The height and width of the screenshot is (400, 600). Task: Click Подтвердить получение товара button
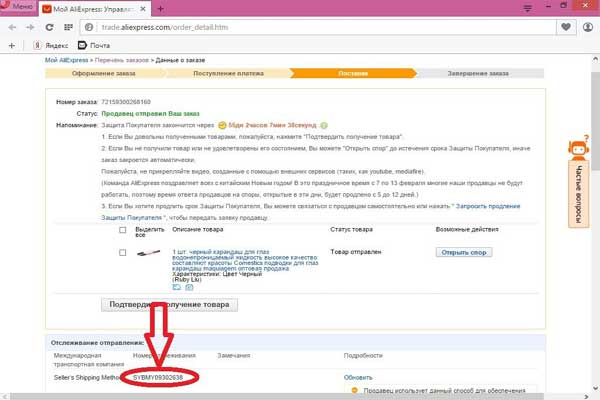tap(170, 305)
